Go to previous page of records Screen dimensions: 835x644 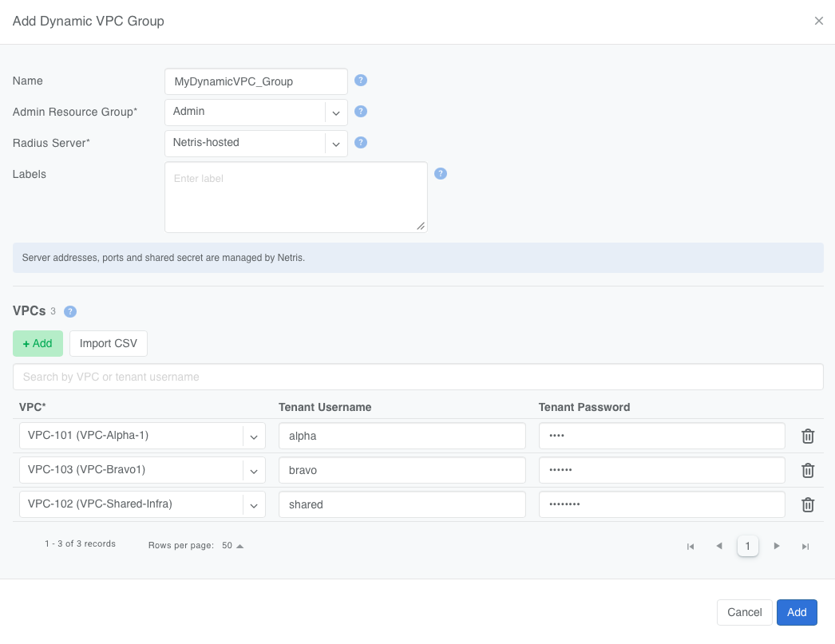click(719, 546)
